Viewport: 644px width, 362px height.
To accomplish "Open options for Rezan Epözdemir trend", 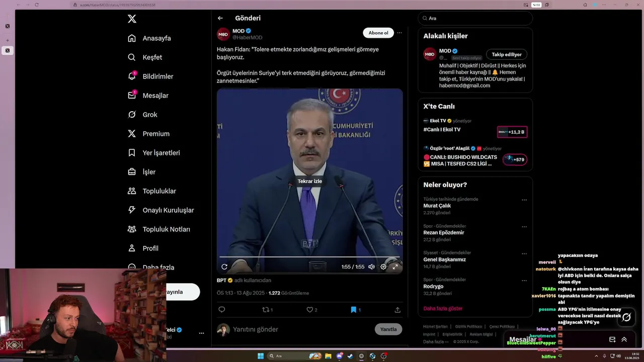I will tap(524, 227).
